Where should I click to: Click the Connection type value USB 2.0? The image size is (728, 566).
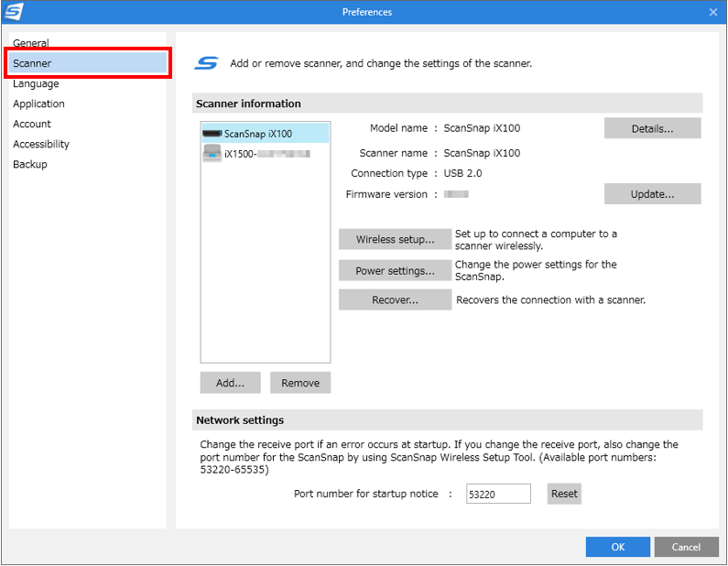coord(462,173)
